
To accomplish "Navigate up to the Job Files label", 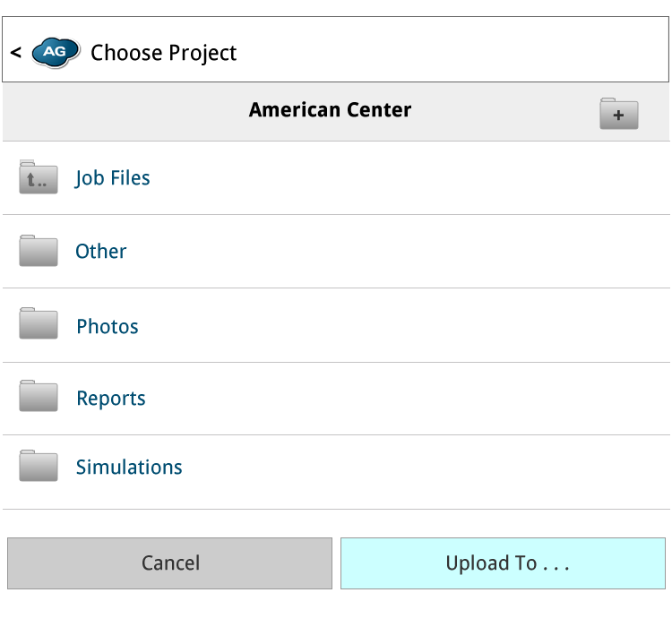I will 112,178.
